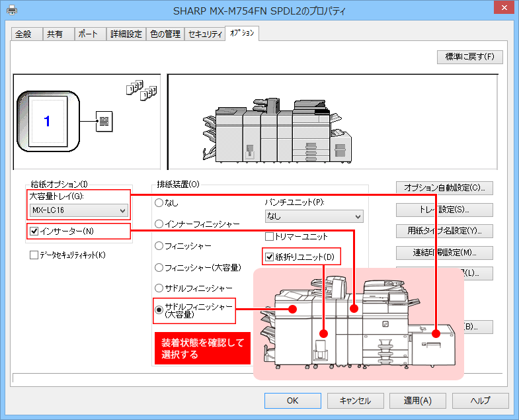Click the 標準に戻す button

[469, 57]
